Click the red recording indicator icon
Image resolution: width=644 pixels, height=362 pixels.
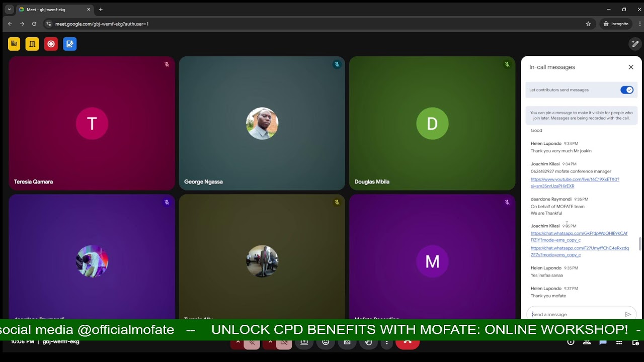click(x=51, y=44)
